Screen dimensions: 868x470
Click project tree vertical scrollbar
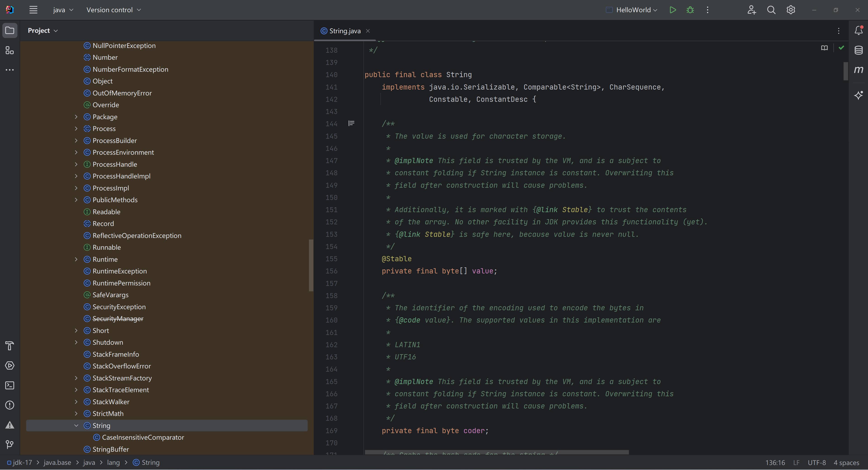click(311, 265)
